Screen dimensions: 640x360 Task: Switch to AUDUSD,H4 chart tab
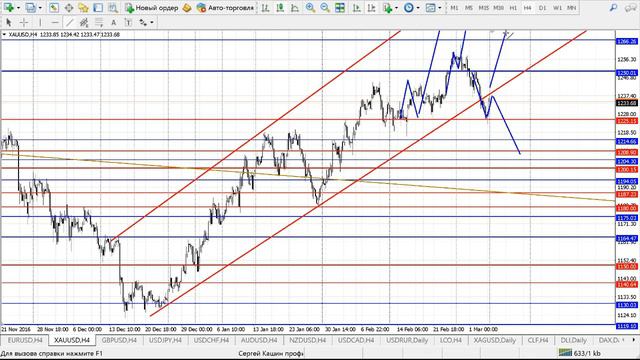[x=259, y=340]
